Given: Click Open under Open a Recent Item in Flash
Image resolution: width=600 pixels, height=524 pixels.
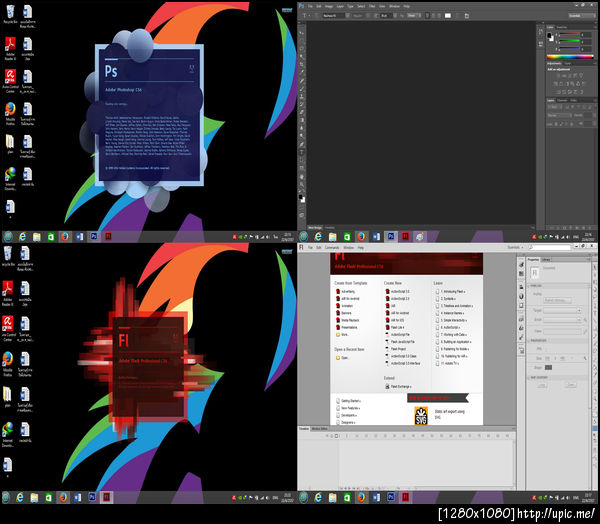Looking at the screenshot, I should coord(342,358).
